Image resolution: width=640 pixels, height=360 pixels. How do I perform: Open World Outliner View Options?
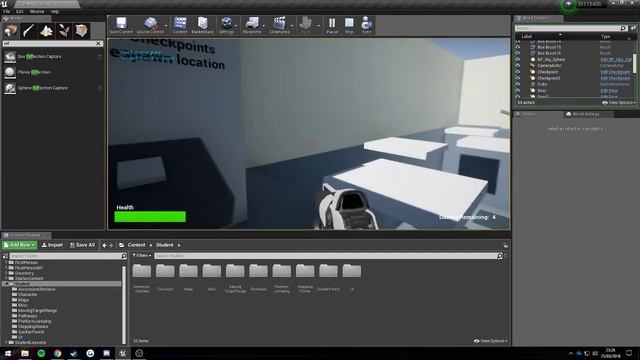619,102
